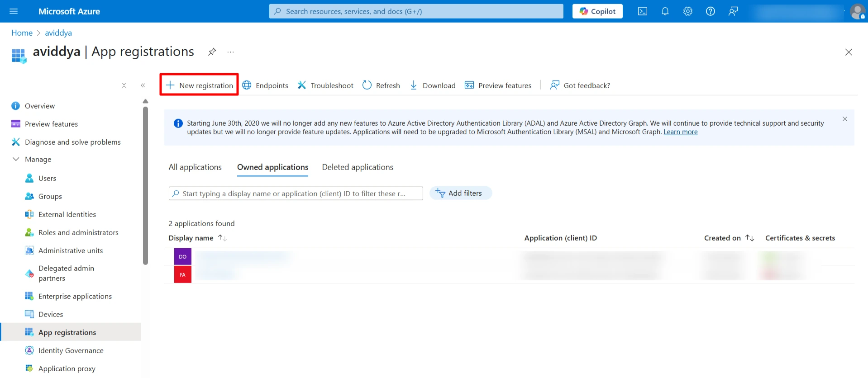Sort by Created on column
Viewport: 868px width, 378px height.
[x=729, y=238]
